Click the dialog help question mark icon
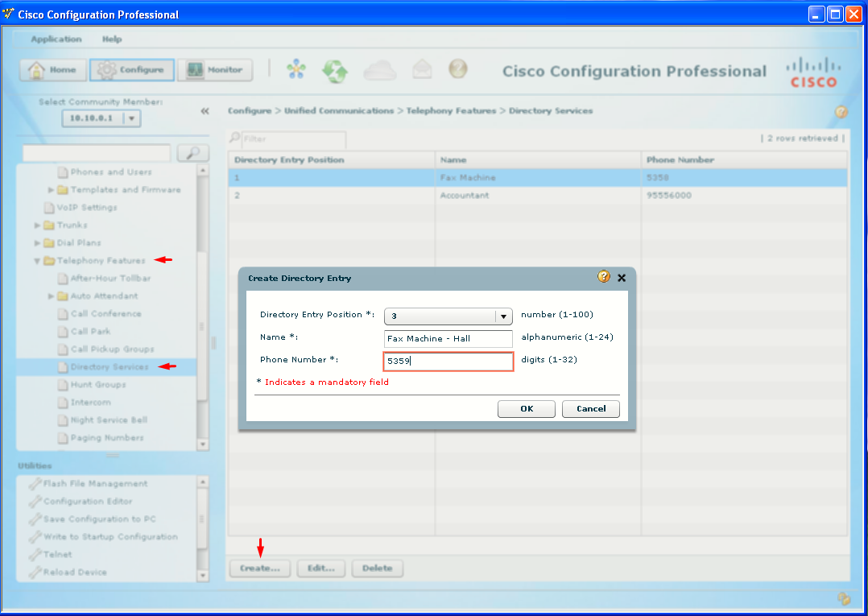This screenshot has height=616, width=868. point(603,276)
